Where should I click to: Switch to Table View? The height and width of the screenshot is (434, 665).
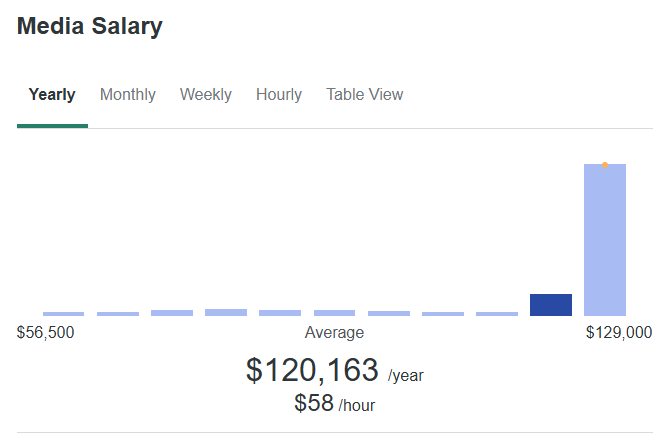tap(365, 95)
